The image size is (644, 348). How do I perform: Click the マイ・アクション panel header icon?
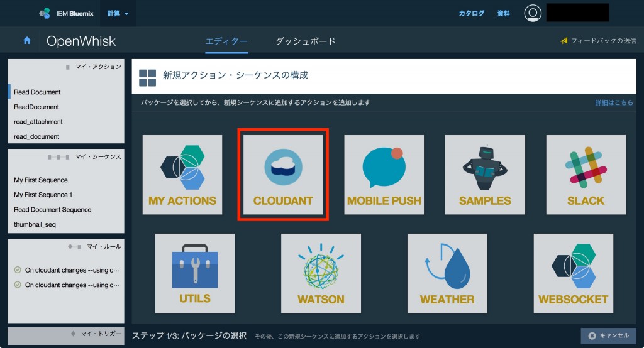pyautogui.click(x=68, y=67)
